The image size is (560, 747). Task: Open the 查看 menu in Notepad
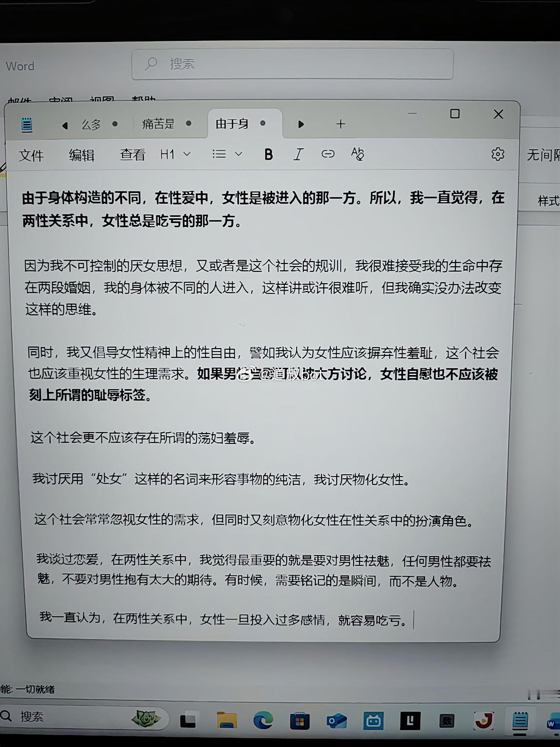tap(133, 155)
